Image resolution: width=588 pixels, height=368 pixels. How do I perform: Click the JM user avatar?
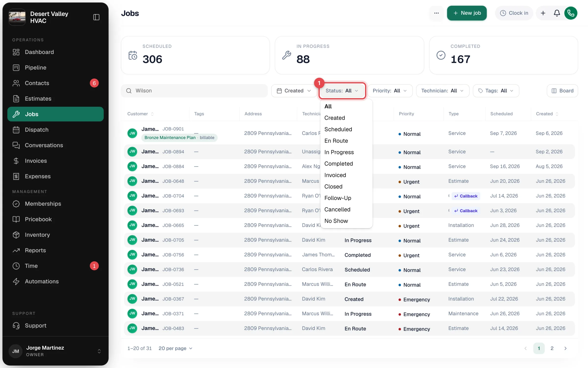click(15, 351)
